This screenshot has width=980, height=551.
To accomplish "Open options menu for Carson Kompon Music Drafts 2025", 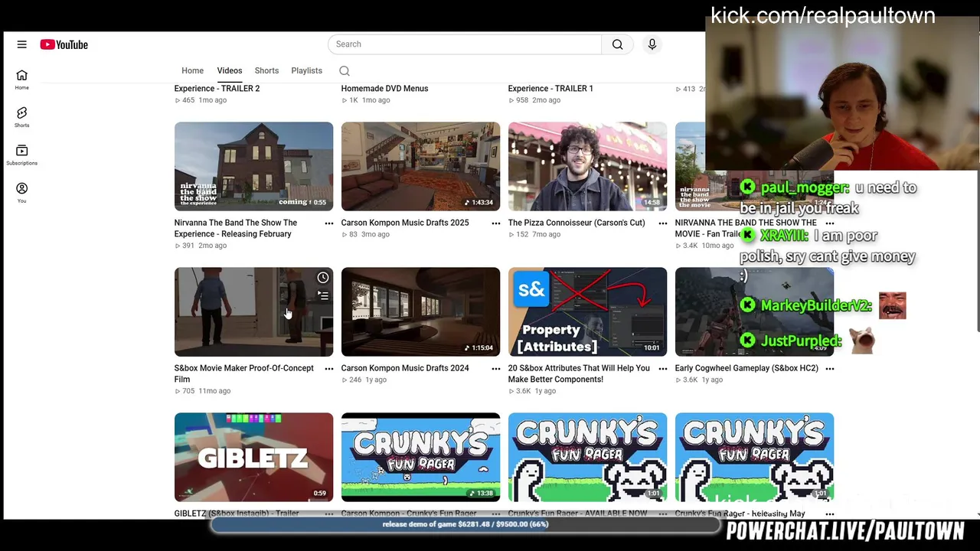I will pos(496,223).
